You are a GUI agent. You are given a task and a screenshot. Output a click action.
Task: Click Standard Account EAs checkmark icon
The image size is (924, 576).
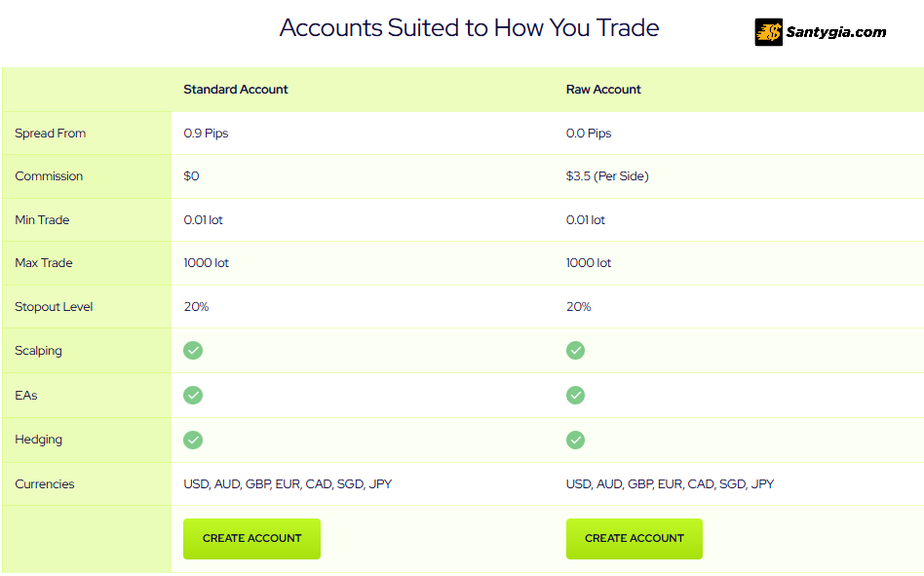(x=193, y=395)
